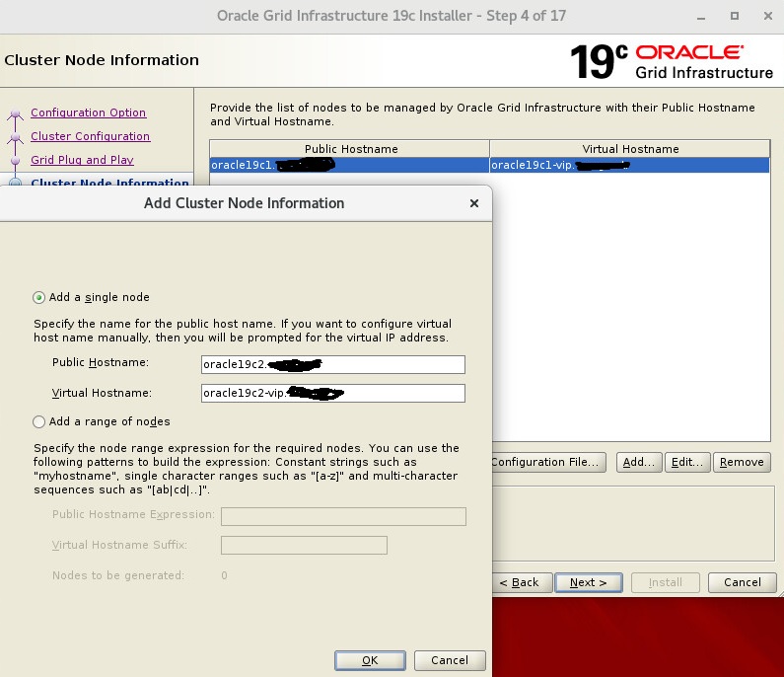The image size is (784, 677).
Task: Cancel the Add Cluster Node Information dialog
Action: click(450, 660)
